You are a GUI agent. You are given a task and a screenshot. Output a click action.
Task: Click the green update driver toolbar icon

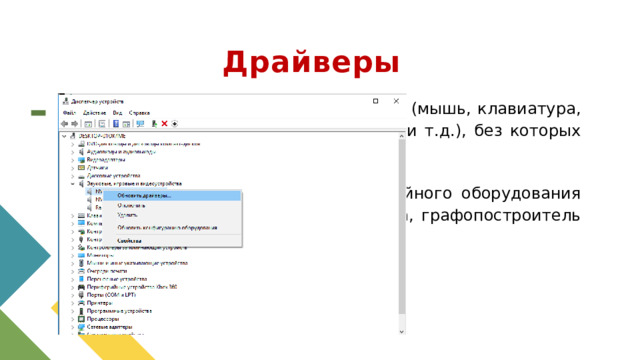(154, 124)
